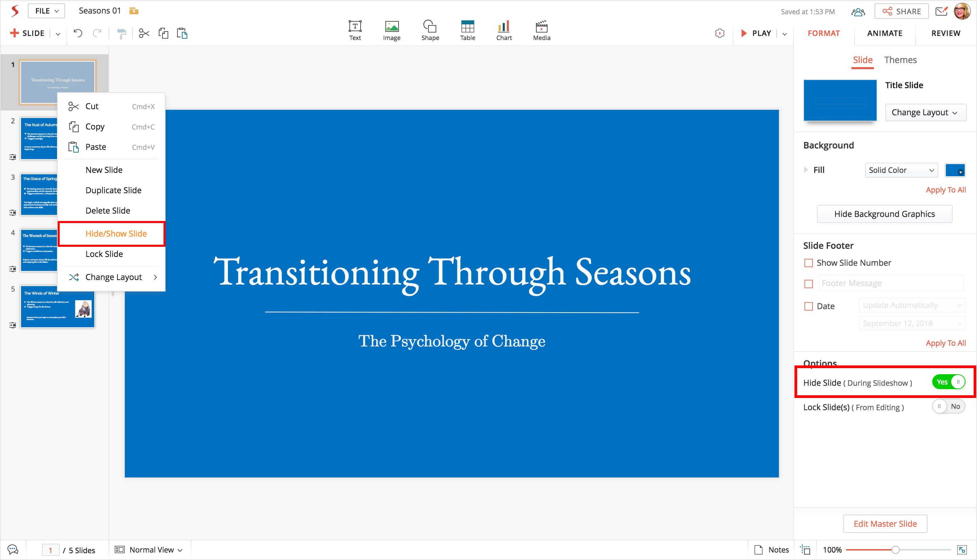Toggle Hide Slide during slideshow switch
Screen dimensions: 977x560
[948, 382]
